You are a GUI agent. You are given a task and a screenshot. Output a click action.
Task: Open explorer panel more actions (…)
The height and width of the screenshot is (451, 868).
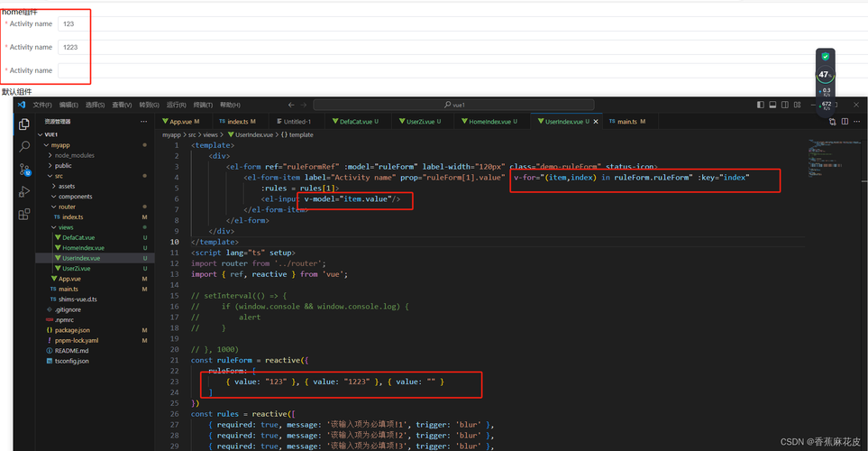(x=143, y=122)
